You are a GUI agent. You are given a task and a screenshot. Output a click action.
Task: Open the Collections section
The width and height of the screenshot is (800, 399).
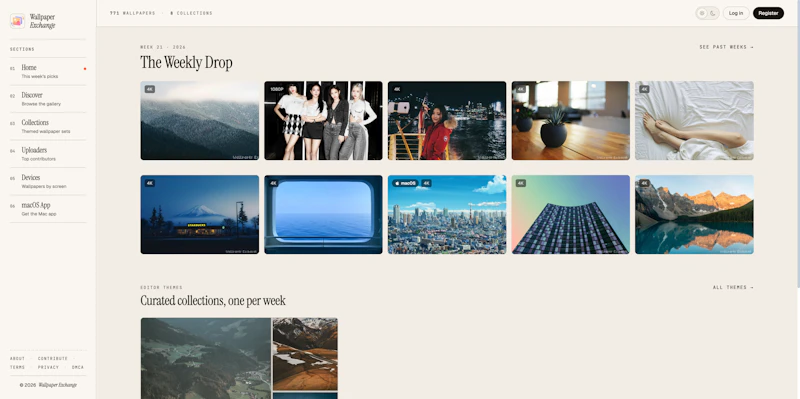[x=48, y=127]
